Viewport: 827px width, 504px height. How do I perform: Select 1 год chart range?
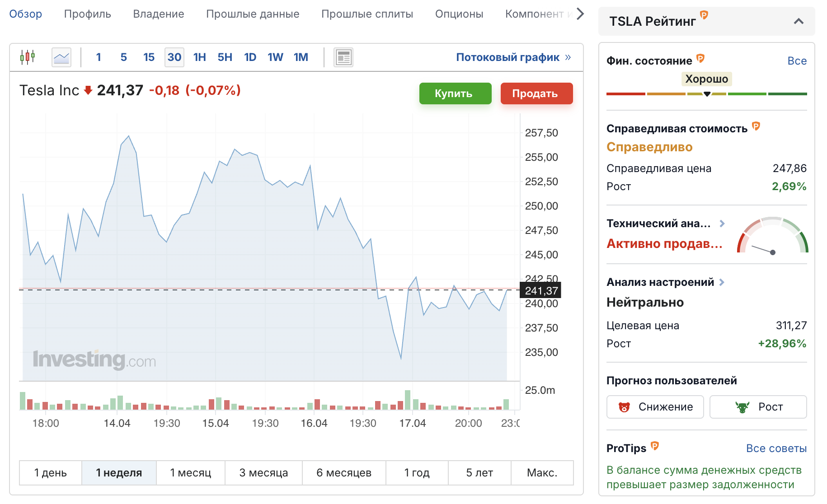[417, 473]
